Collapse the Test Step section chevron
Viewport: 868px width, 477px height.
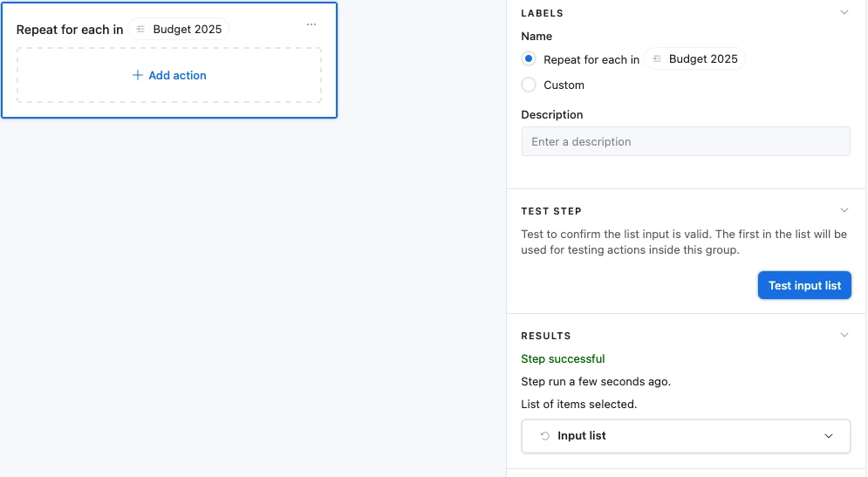point(844,211)
